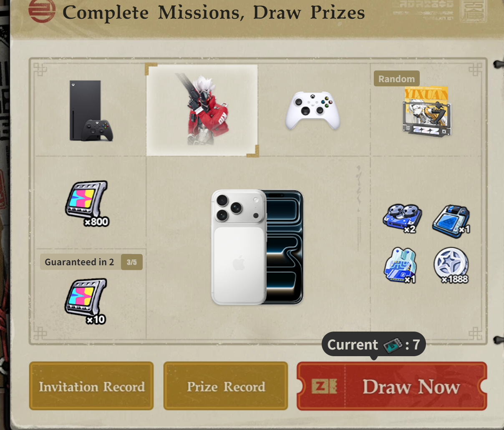Click the Random tag on Yixuan prize
This screenshot has width=504, height=430.
tap(396, 79)
